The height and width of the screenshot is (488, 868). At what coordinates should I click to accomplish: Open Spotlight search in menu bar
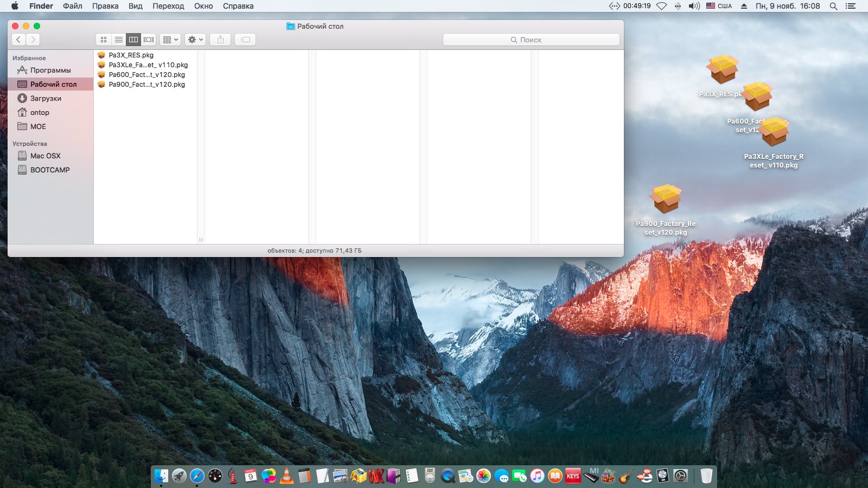point(833,6)
